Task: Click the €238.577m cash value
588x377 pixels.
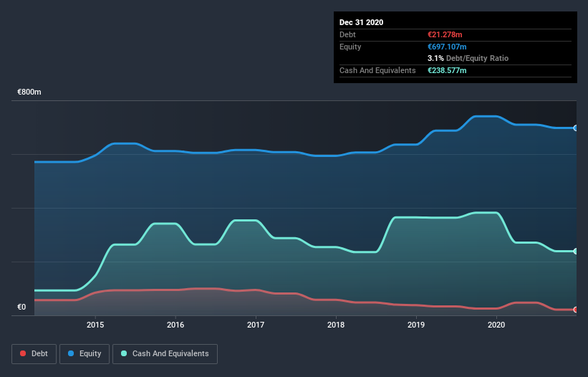Action: (447, 70)
